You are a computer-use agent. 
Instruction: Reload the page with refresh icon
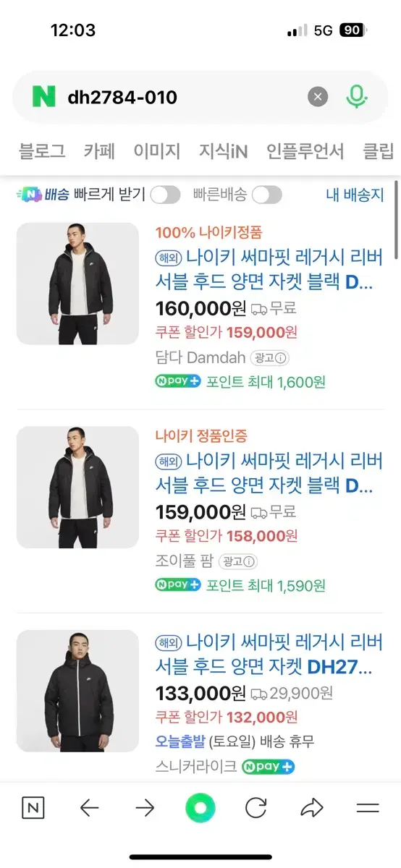256,808
